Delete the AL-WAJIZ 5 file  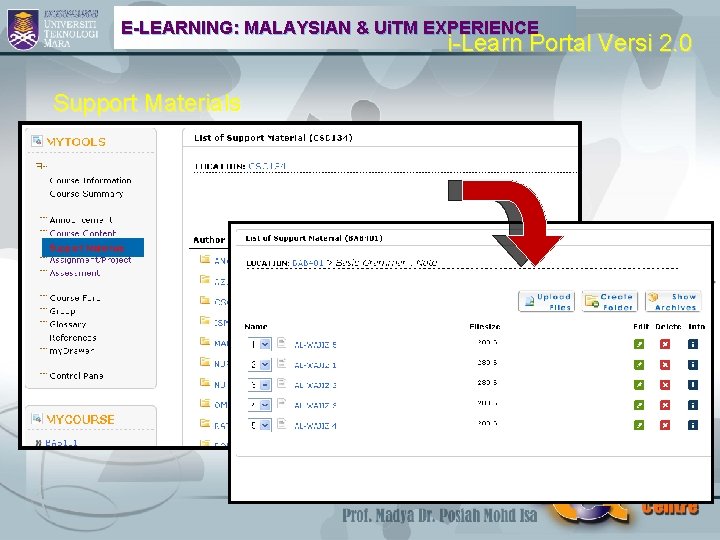click(x=664, y=344)
